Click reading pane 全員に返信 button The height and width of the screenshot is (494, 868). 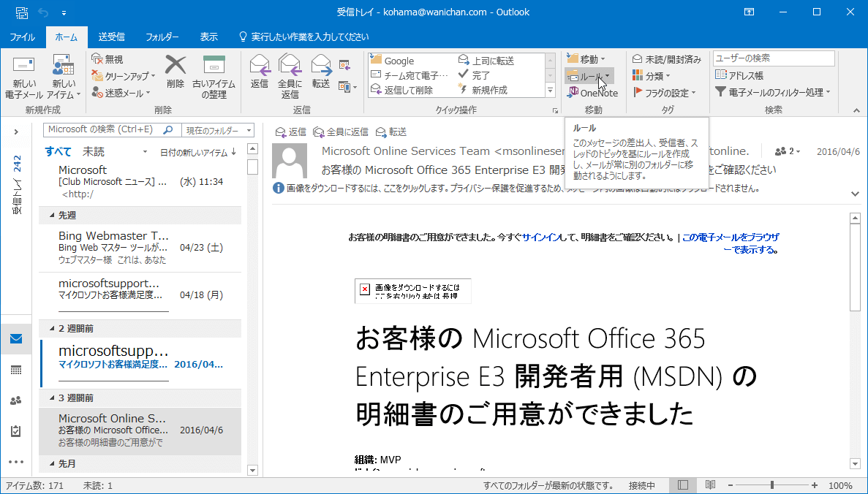pyautogui.click(x=341, y=132)
